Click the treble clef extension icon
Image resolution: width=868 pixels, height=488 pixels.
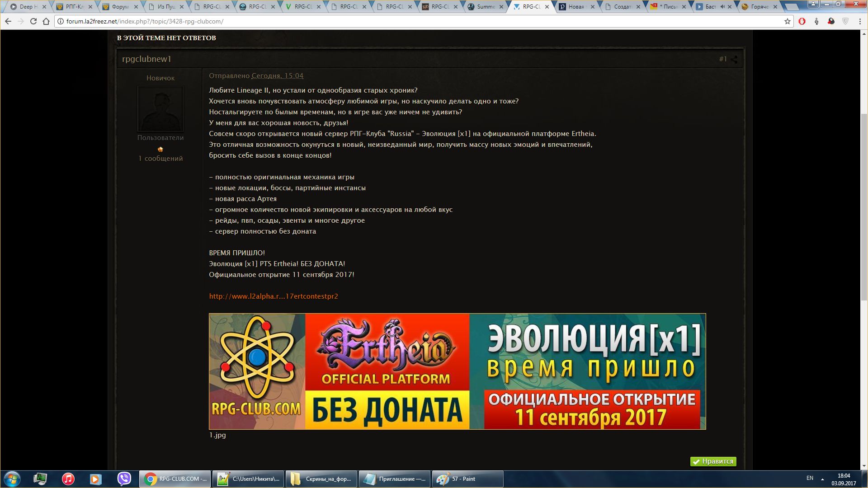click(816, 21)
